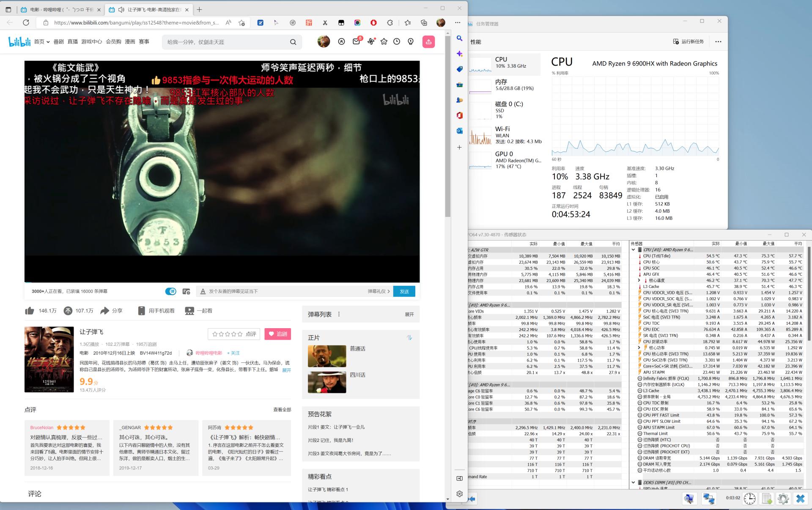Click the font style A icon in danmaku bar
The image size is (812, 510).
(202, 291)
